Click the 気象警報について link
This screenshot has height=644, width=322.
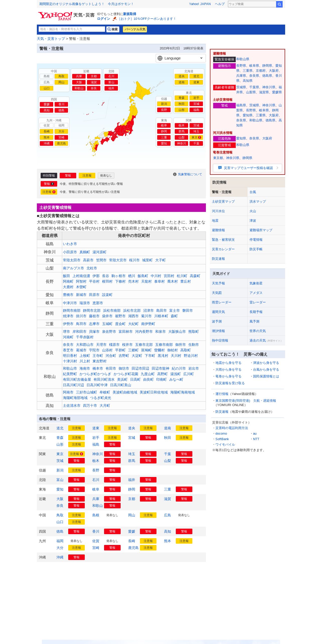[x=190, y=174]
